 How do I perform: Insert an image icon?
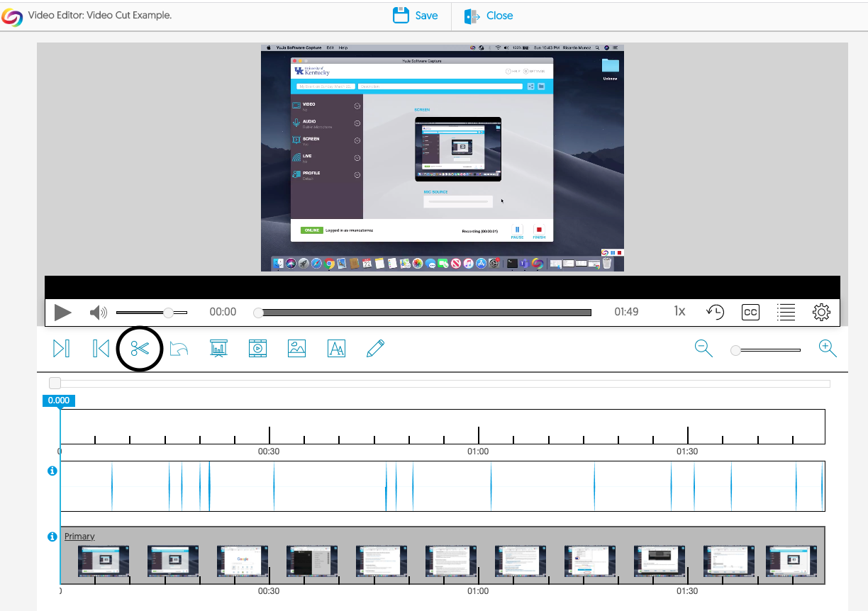click(296, 348)
